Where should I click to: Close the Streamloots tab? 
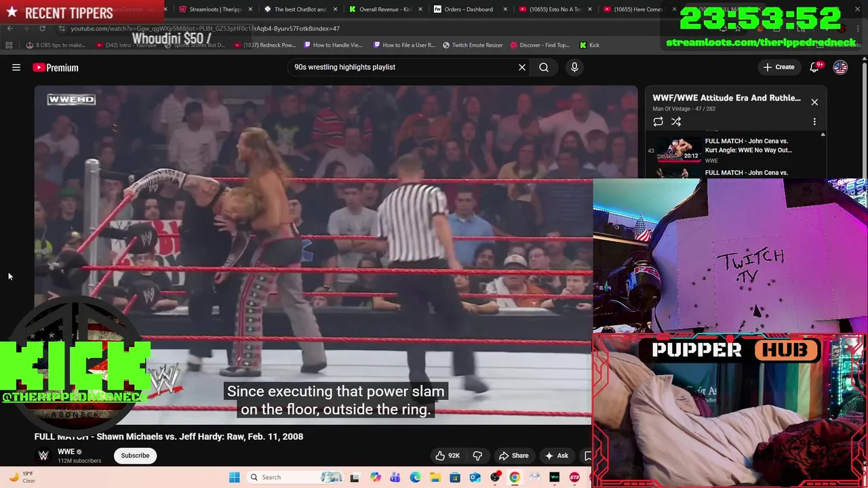tap(250, 9)
